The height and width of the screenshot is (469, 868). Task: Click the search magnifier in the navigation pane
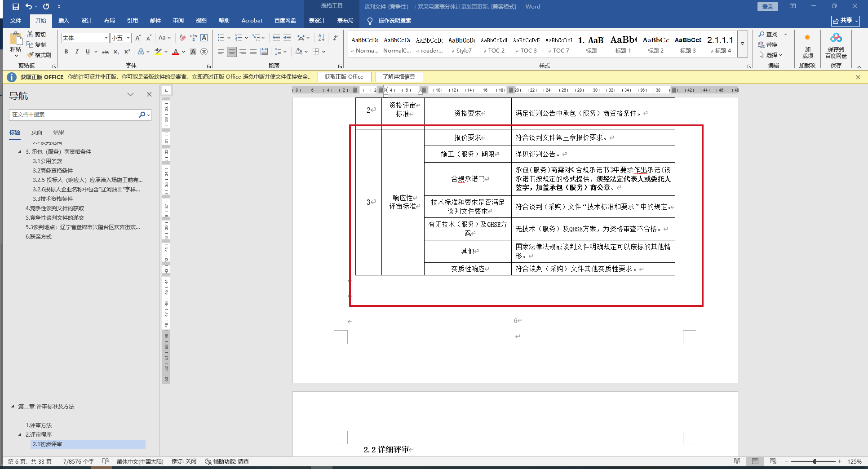[x=142, y=115]
